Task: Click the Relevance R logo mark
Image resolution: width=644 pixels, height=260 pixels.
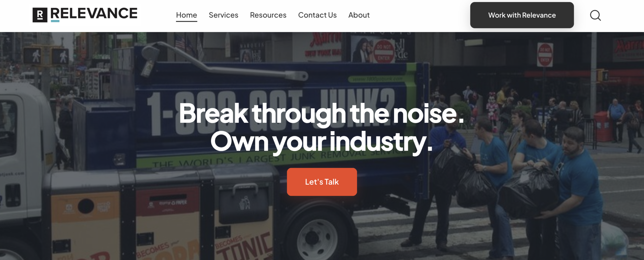Action: pyautogui.click(x=40, y=15)
